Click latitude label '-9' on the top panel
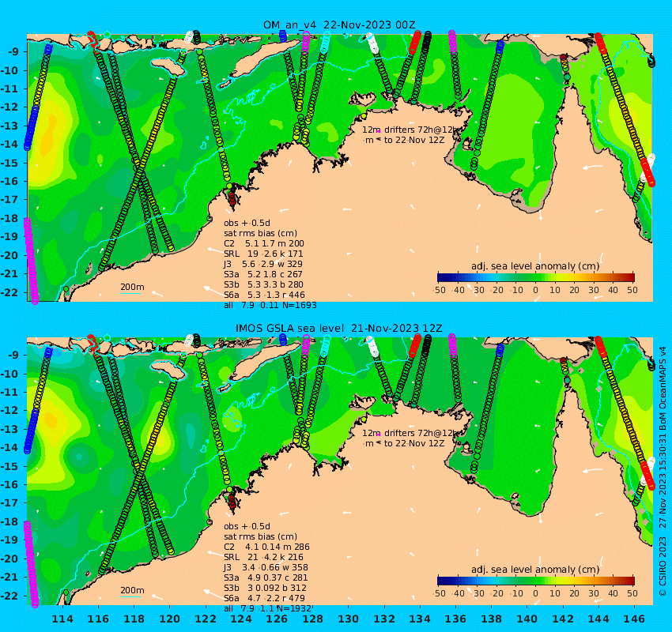Screen dimensions: 672x632 click(12, 52)
